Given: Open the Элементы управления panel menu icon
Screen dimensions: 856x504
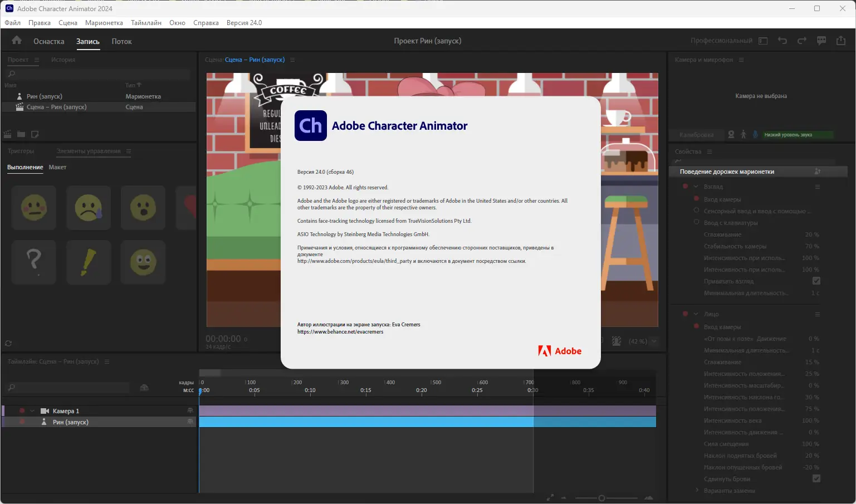Looking at the screenshot, I should pos(129,151).
